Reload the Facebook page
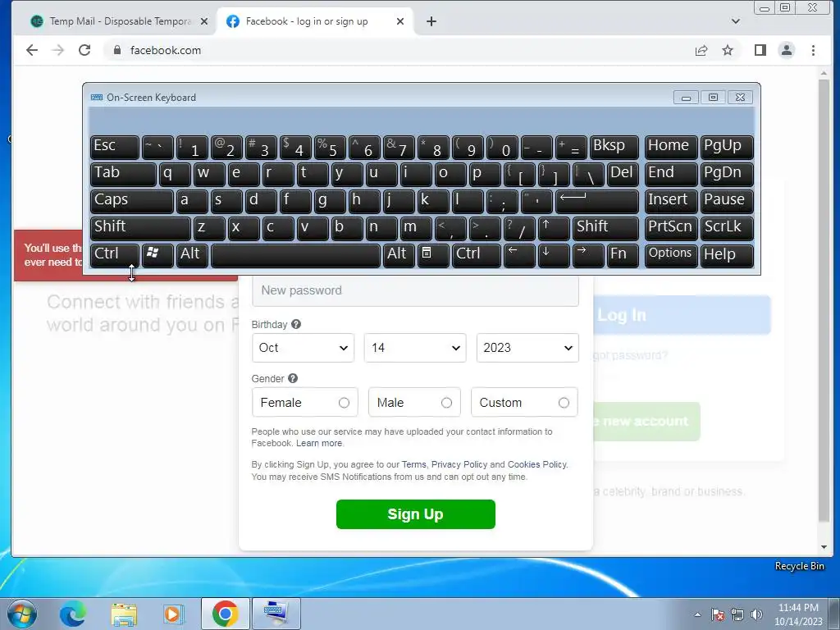 tap(84, 50)
